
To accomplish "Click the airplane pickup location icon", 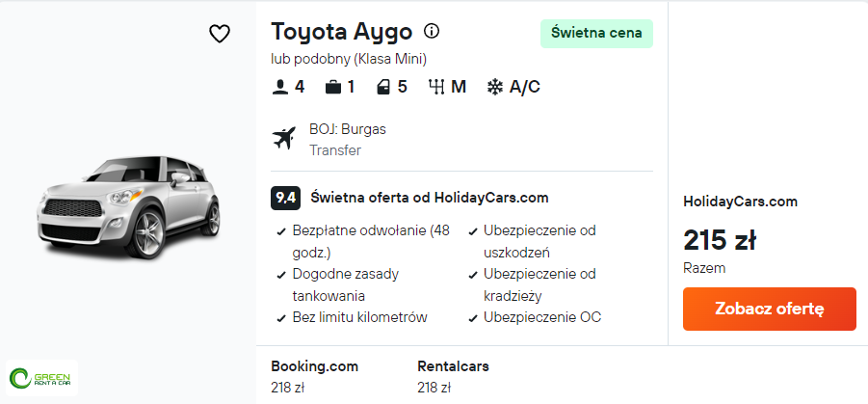I will click(284, 139).
